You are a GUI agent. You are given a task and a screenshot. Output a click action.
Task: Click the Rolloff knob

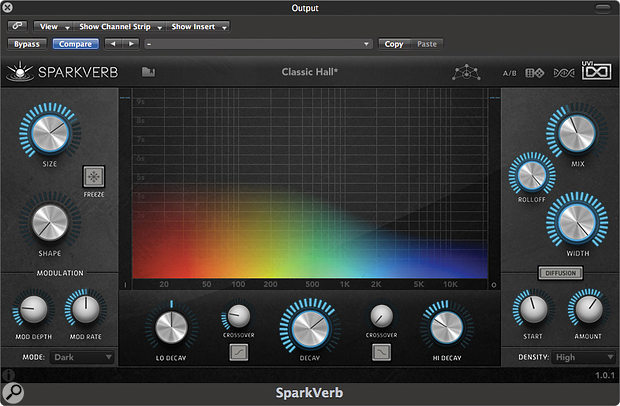point(532,176)
